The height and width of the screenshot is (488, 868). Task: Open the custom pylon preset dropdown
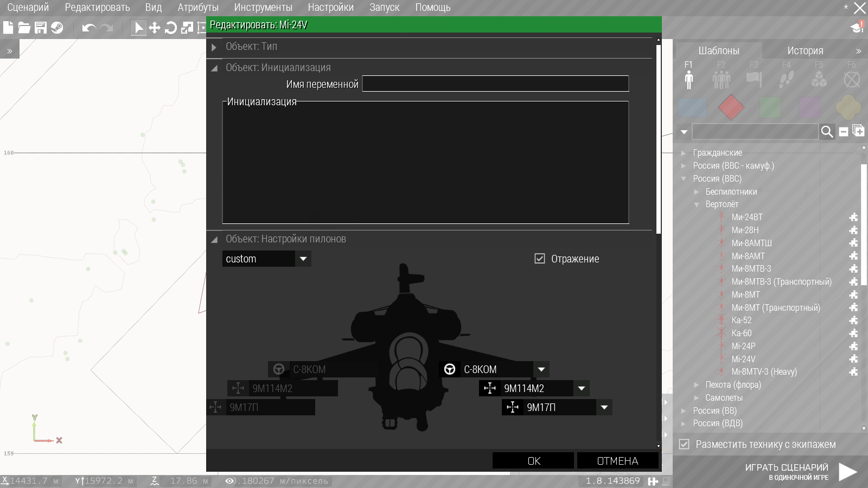click(303, 259)
